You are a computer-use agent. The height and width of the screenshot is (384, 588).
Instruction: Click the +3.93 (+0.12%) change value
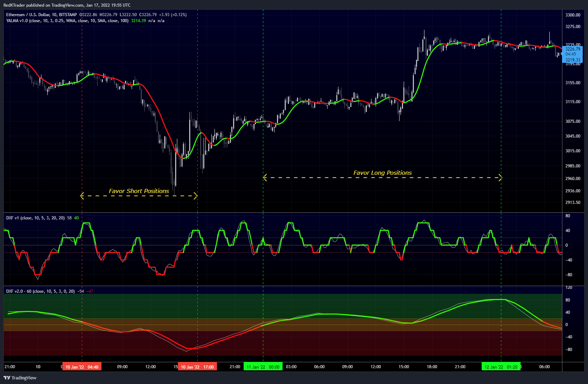(173, 15)
